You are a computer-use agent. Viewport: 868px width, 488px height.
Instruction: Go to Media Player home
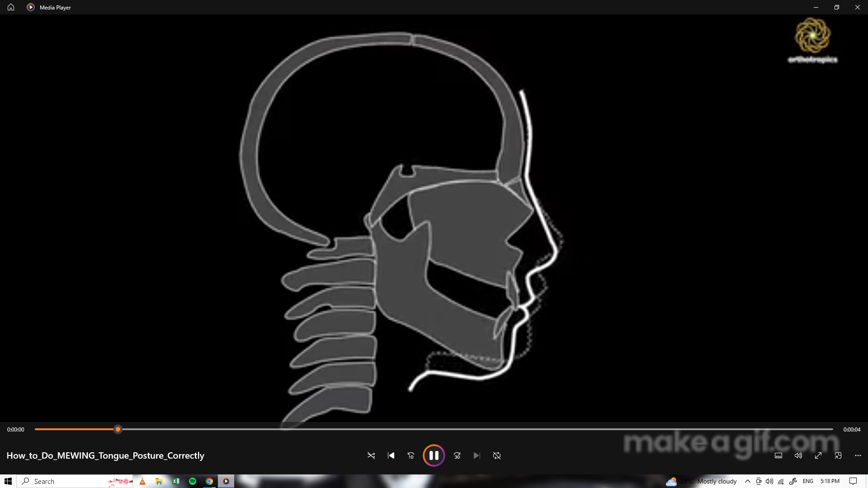11,7
